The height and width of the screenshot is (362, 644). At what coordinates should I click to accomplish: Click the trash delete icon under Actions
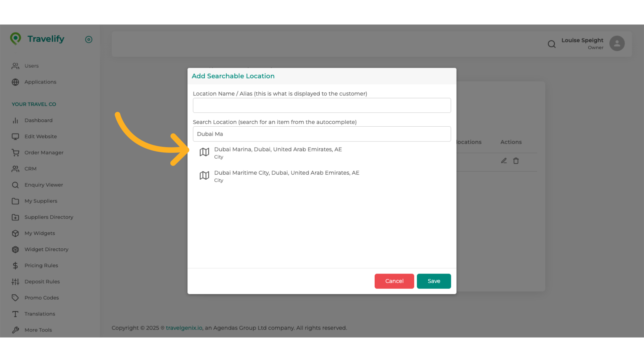[516, 161]
